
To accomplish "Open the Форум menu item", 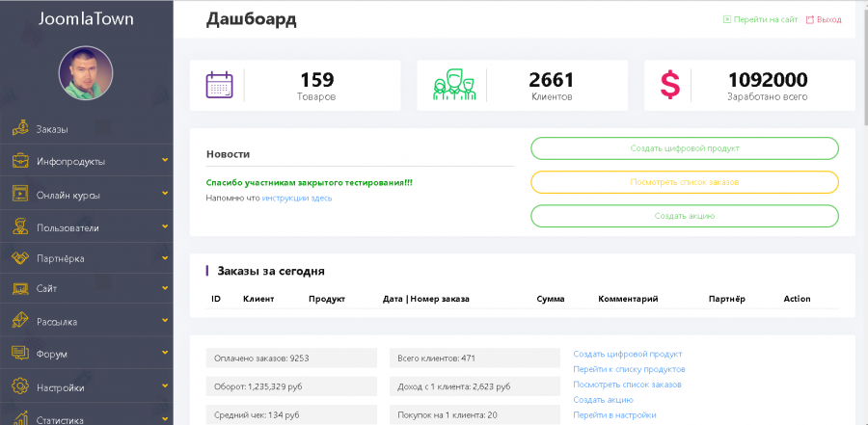I will tap(52, 354).
